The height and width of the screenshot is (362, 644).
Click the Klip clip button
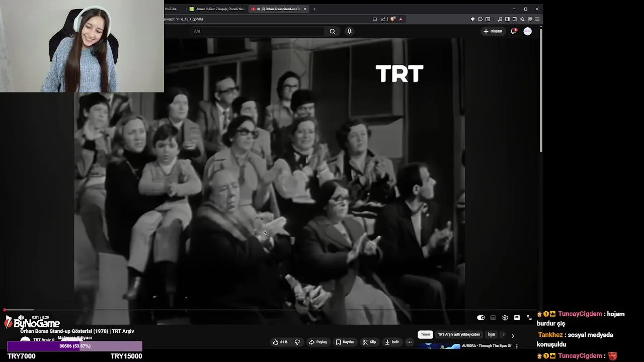coord(369,342)
